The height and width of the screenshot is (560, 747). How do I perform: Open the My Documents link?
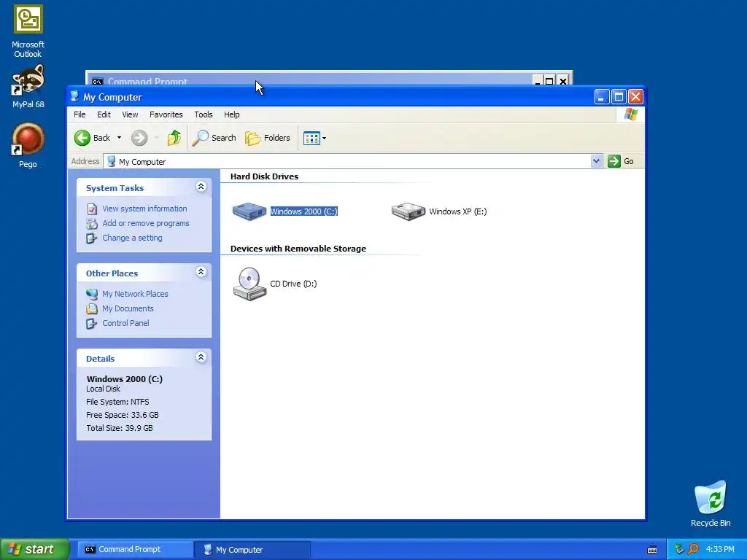pyautogui.click(x=128, y=308)
